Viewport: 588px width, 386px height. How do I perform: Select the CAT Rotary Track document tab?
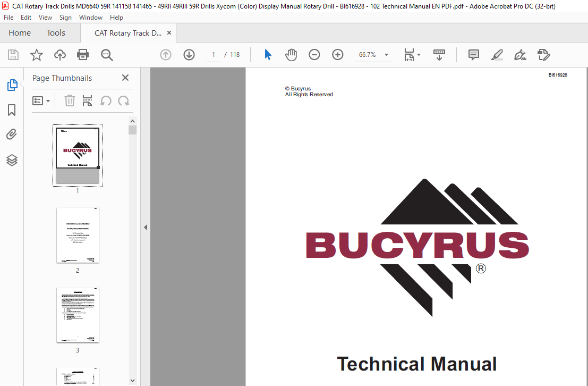[x=127, y=33]
